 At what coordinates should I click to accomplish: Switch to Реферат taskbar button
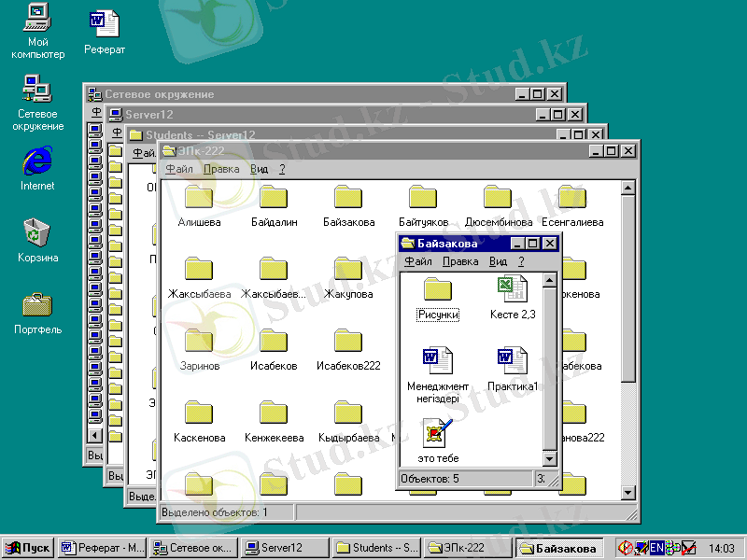pyautogui.click(x=103, y=548)
